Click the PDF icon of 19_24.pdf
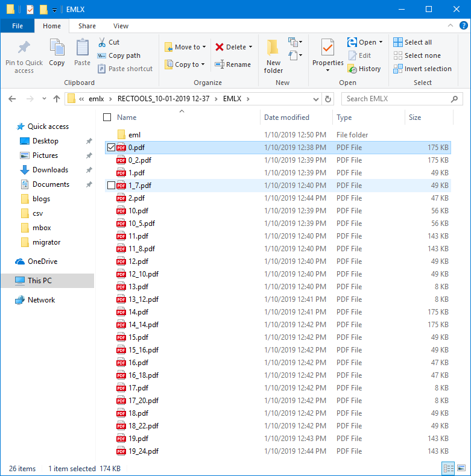471x476 pixels. 121,451
